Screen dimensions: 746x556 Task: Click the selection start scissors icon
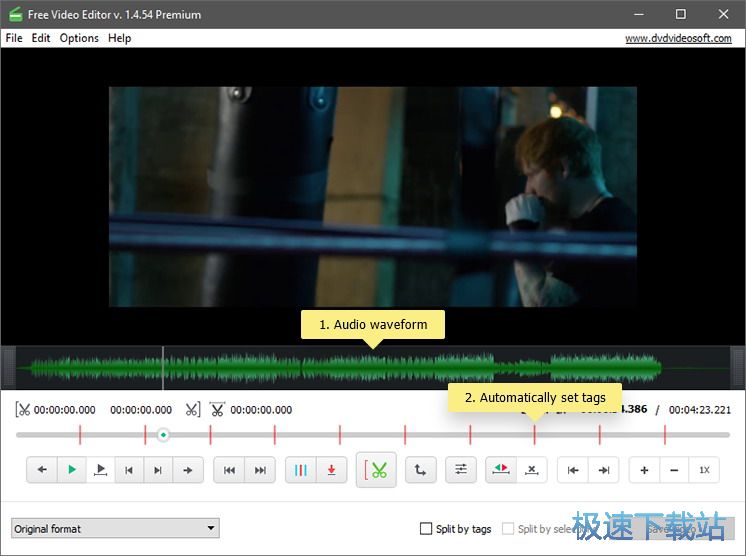(x=22, y=410)
